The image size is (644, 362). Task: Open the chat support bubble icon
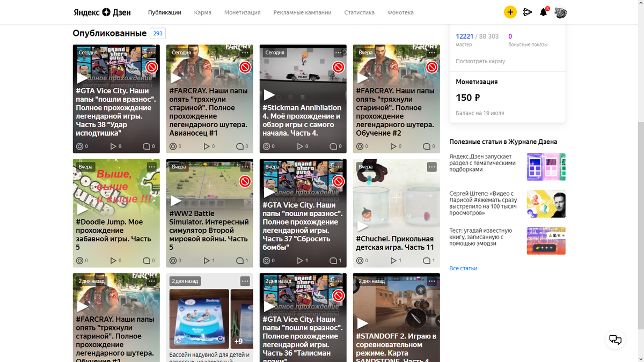pyautogui.click(x=616, y=339)
